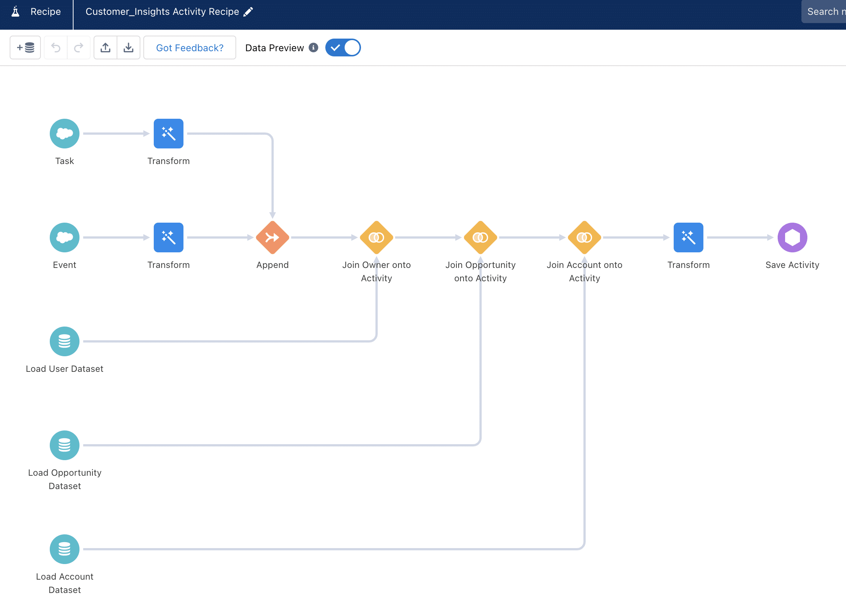Open the Transform node after Task
Viewport: 846px width, 616px height.
169,134
